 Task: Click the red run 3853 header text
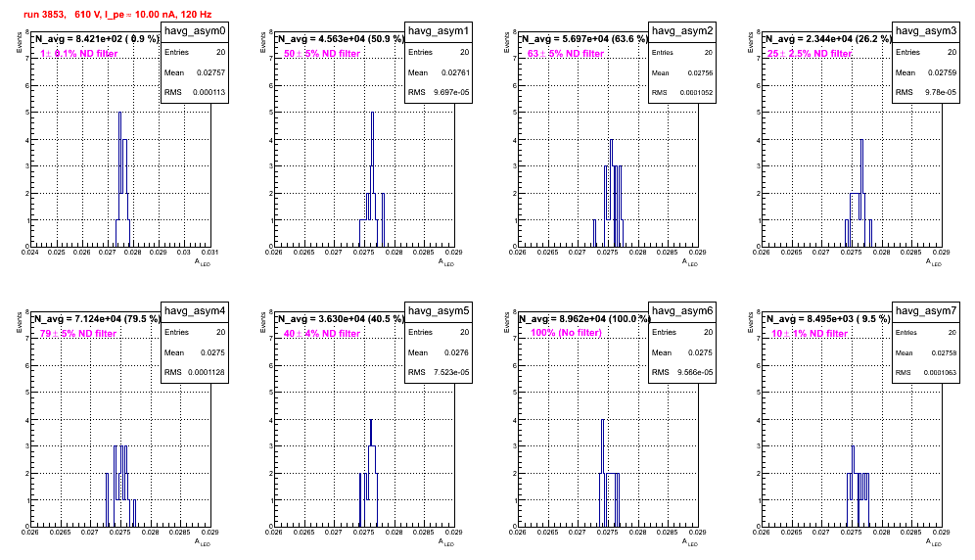pyautogui.click(x=117, y=14)
